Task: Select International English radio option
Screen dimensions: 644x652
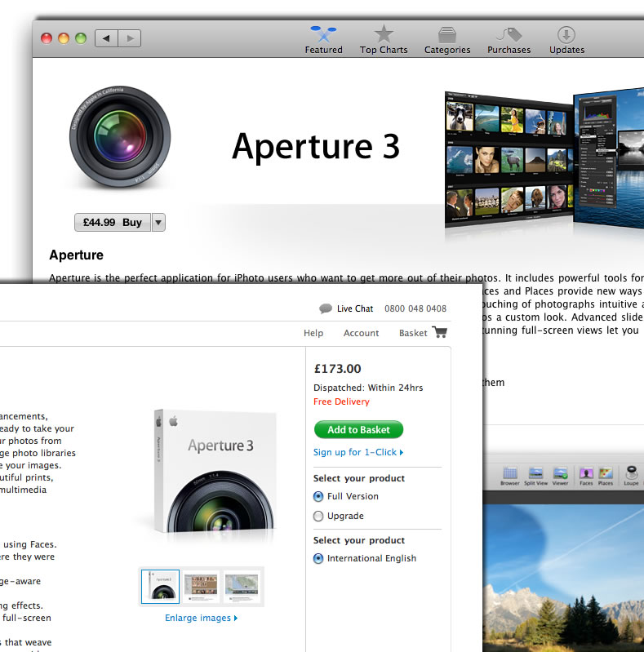Action: (x=318, y=558)
